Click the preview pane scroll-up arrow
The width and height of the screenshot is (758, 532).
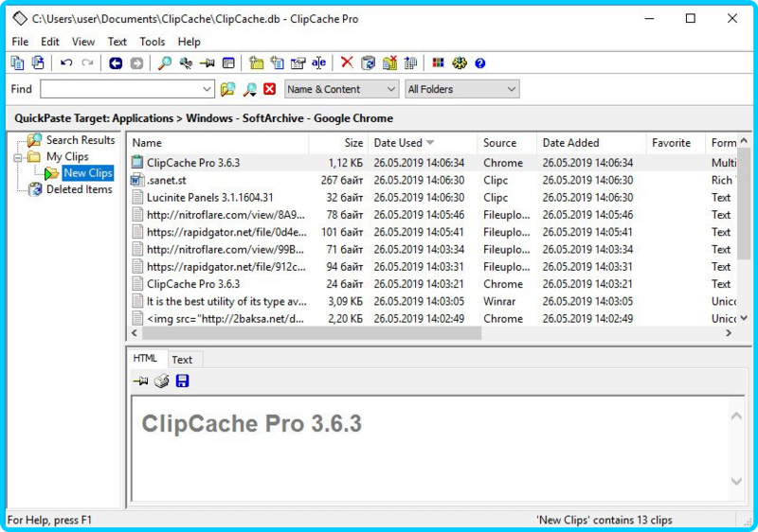(736, 417)
